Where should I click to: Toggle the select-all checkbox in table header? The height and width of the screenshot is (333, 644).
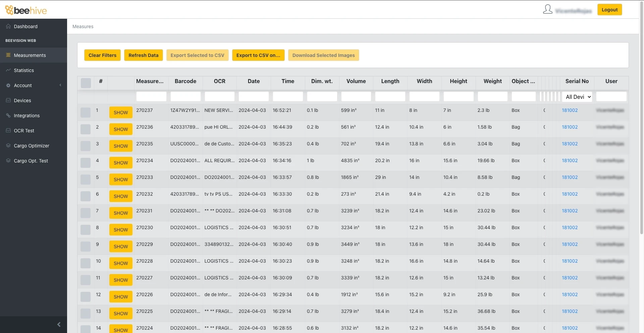[86, 83]
